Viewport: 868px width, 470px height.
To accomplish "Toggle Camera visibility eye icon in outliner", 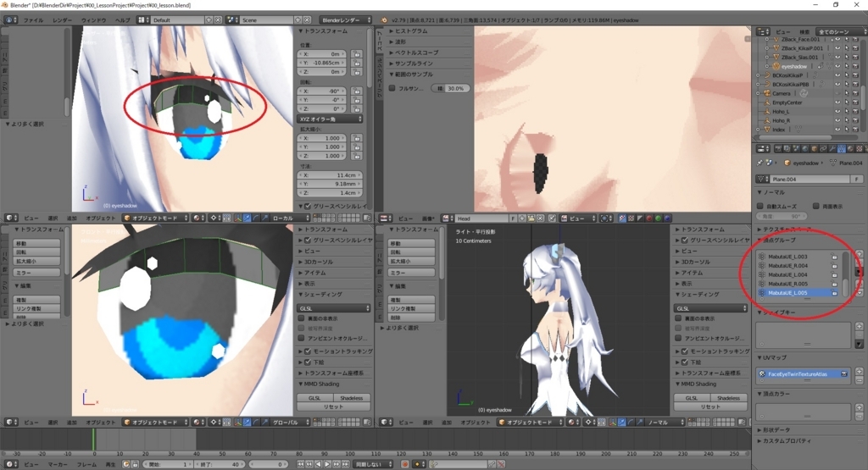I will pos(837,93).
